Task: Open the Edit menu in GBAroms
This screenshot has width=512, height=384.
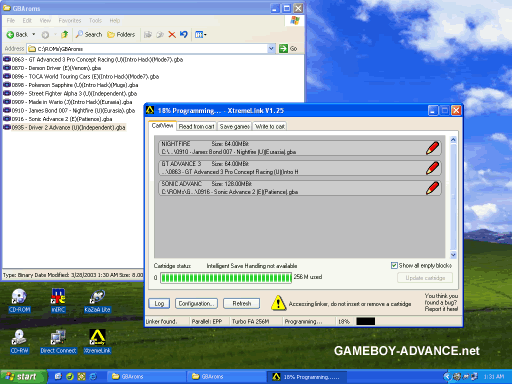Action: pyautogui.click(x=27, y=21)
